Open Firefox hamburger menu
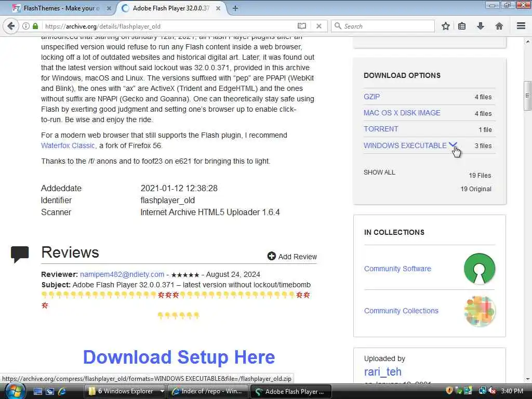532x399 pixels. click(x=521, y=26)
